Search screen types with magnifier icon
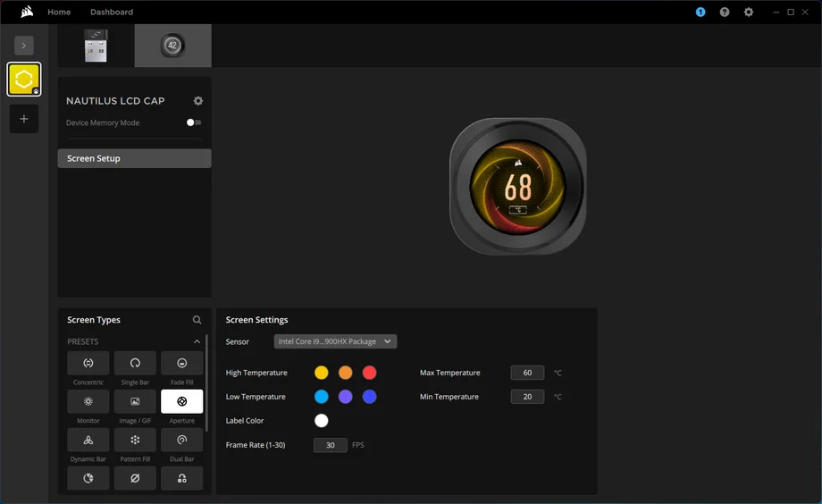 coord(197,320)
